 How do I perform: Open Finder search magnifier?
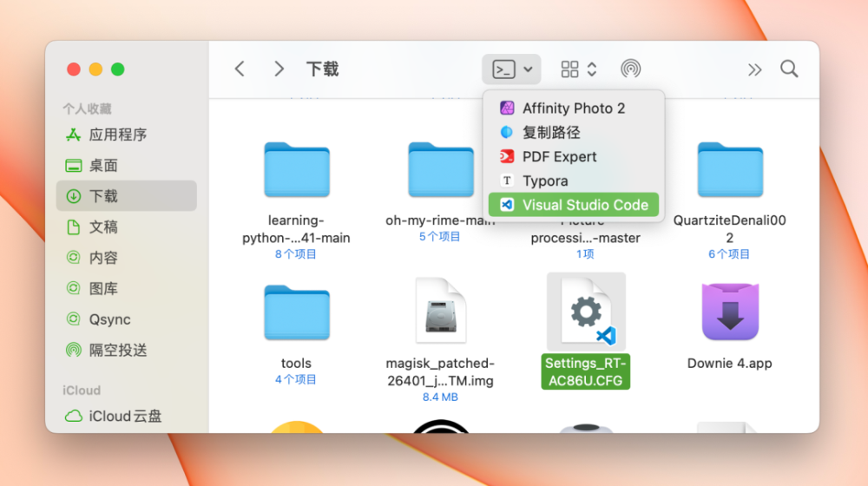pos(789,69)
